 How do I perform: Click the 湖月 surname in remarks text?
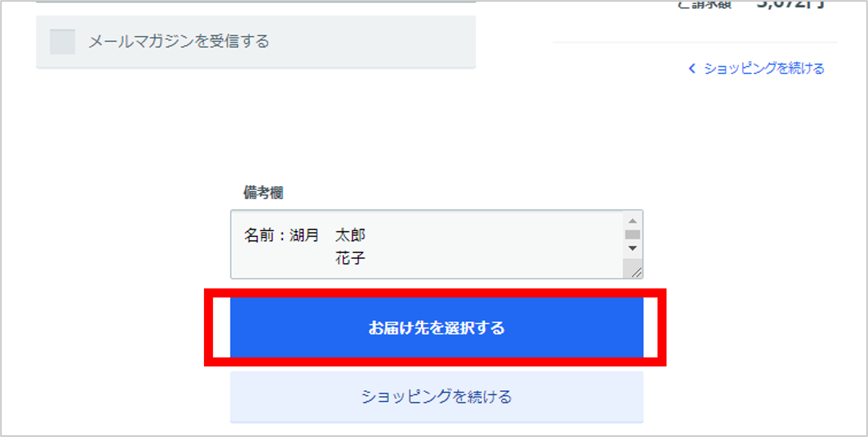(304, 235)
